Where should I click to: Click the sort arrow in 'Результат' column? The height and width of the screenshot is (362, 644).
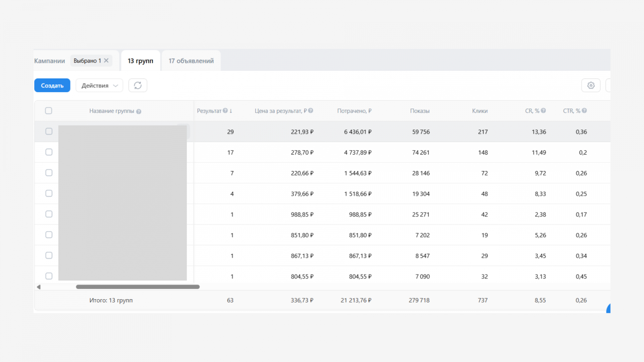click(x=231, y=111)
